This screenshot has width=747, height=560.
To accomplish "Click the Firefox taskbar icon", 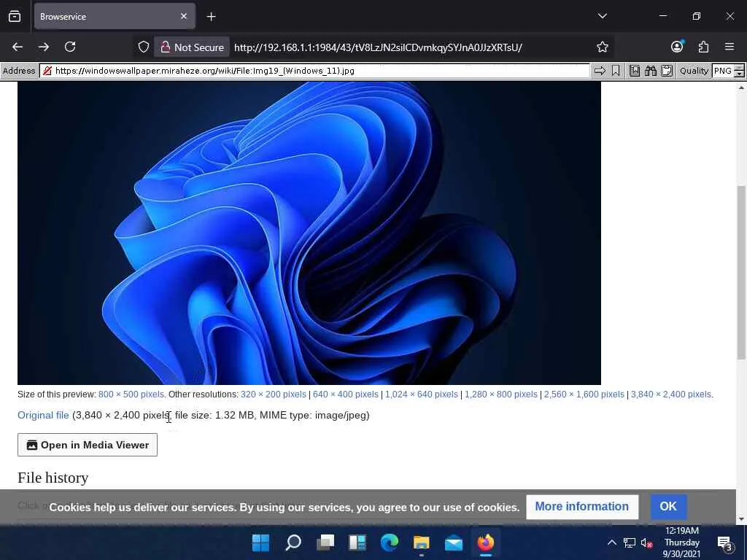I will click(x=485, y=542).
